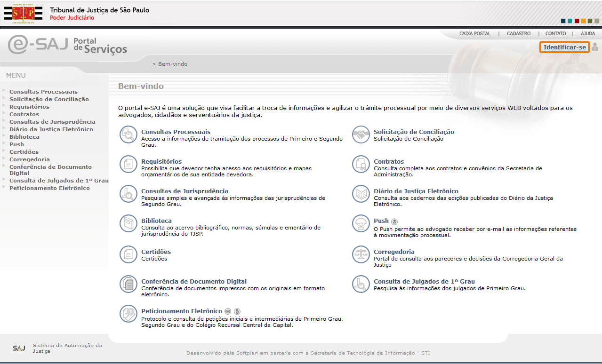
Task: Click the Bem-vindo breadcrumb text
Action: 173,64
